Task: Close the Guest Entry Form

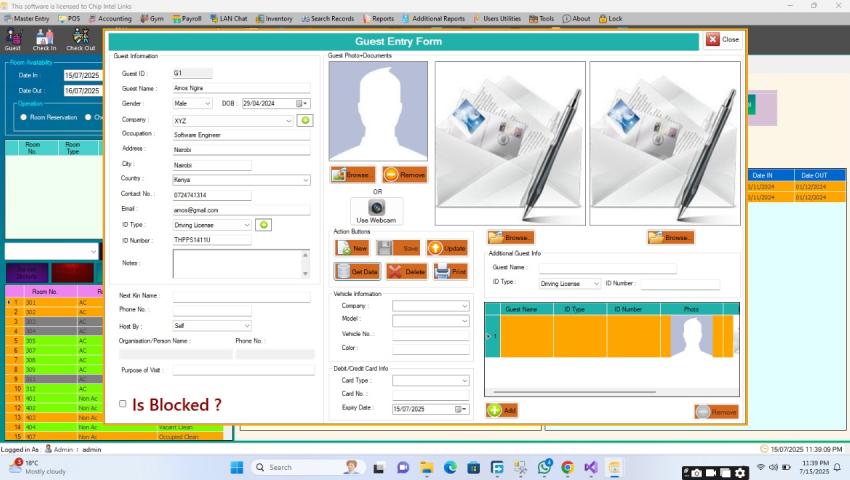Action: 723,40
